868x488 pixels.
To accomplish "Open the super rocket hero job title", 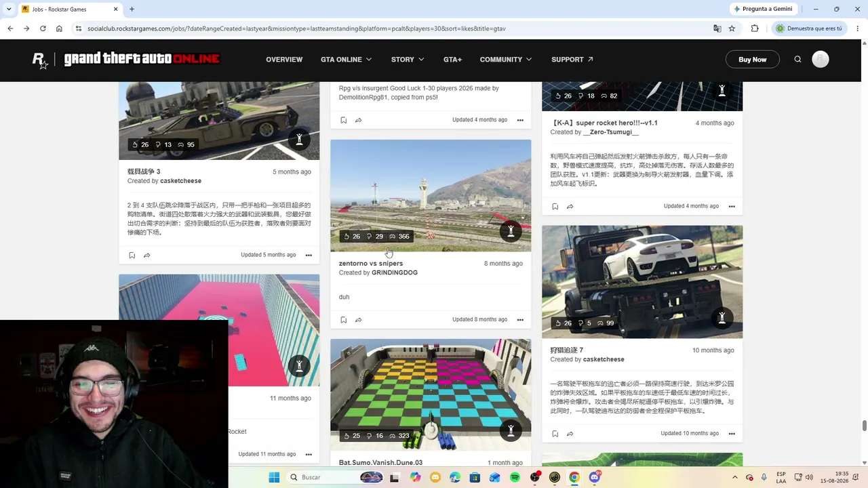I will coord(604,123).
